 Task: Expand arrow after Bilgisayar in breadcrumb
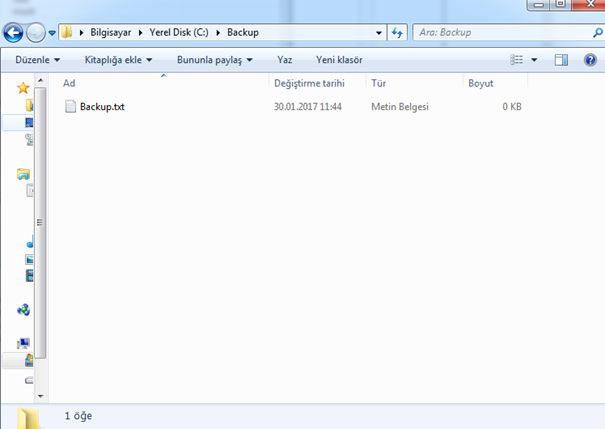(140, 33)
